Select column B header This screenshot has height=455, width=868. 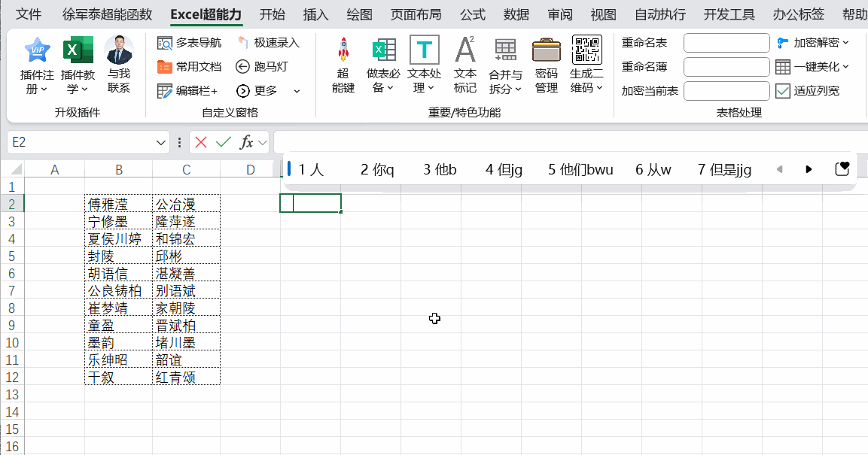[x=119, y=170]
